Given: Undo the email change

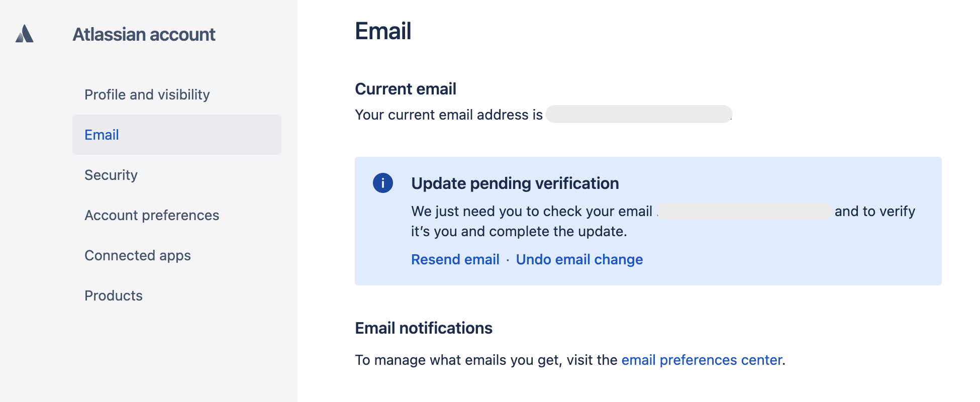Looking at the screenshot, I should 579,259.
